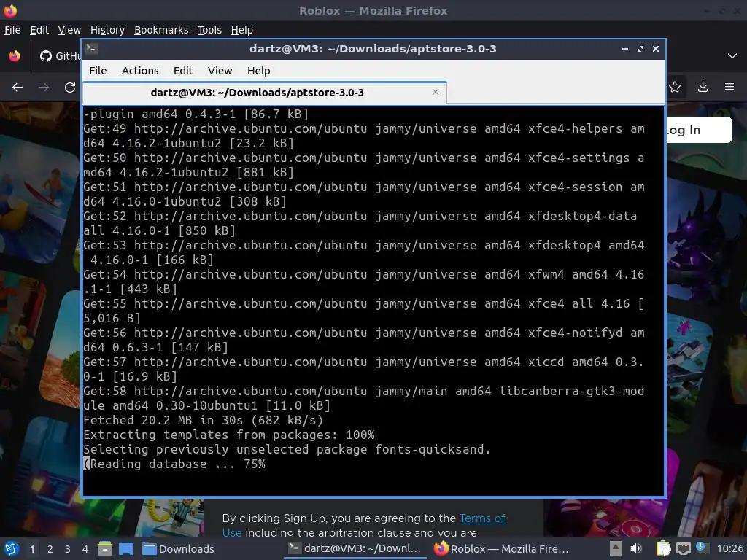Close the terminal window
Image resolution: width=747 pixels, height=560 pixels.
tap(656, 49)
